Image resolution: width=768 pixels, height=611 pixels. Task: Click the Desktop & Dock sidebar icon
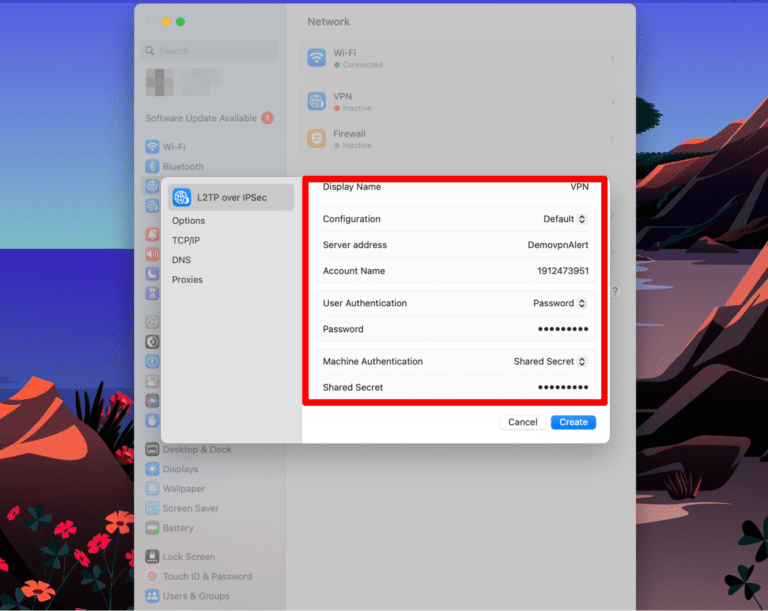coord(152,449)
